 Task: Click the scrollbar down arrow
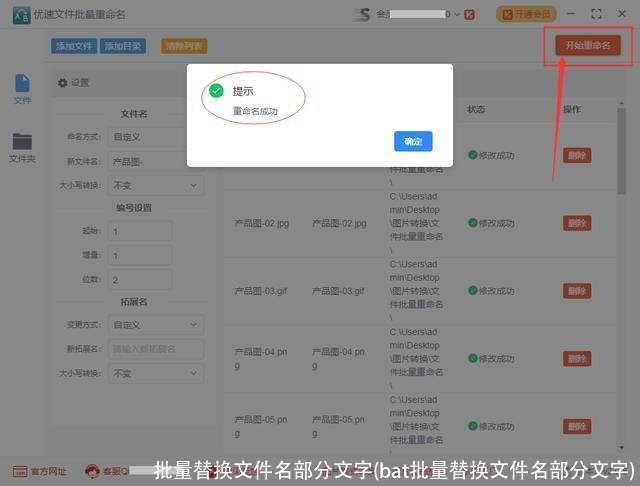point(621,448)
